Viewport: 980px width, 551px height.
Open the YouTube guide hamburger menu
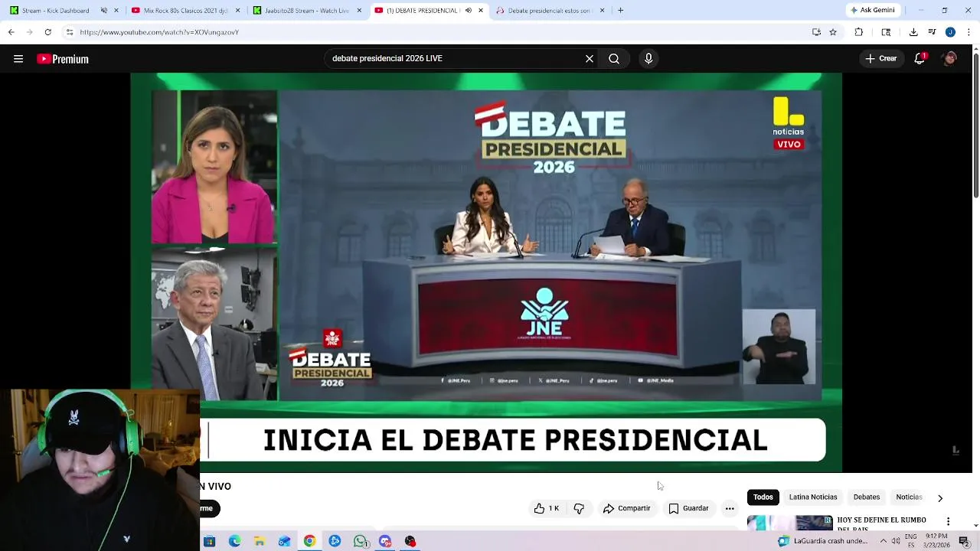[18, 59]
